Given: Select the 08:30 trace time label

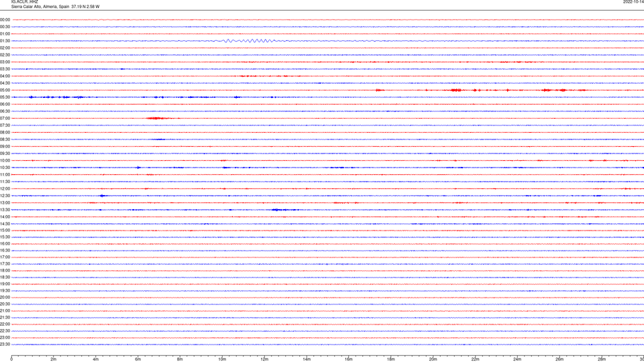Looking at the screenshot, I should [5, 139].
